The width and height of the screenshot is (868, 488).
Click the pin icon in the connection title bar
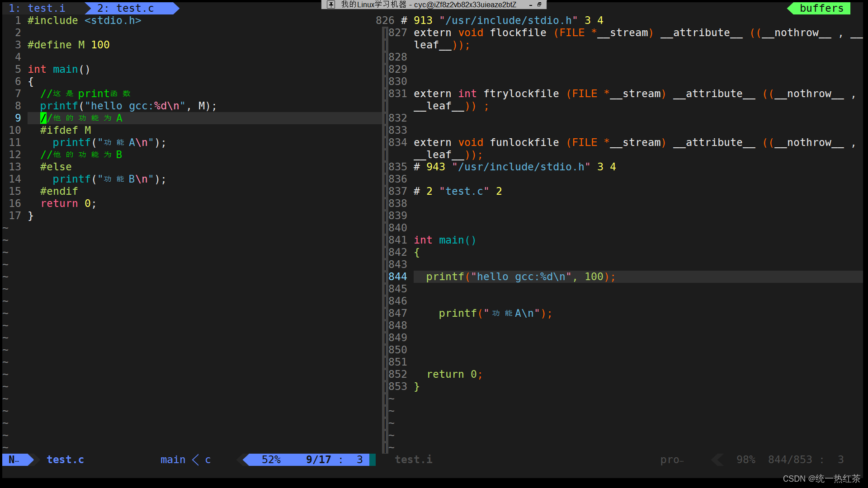click(x=331, y=5)
